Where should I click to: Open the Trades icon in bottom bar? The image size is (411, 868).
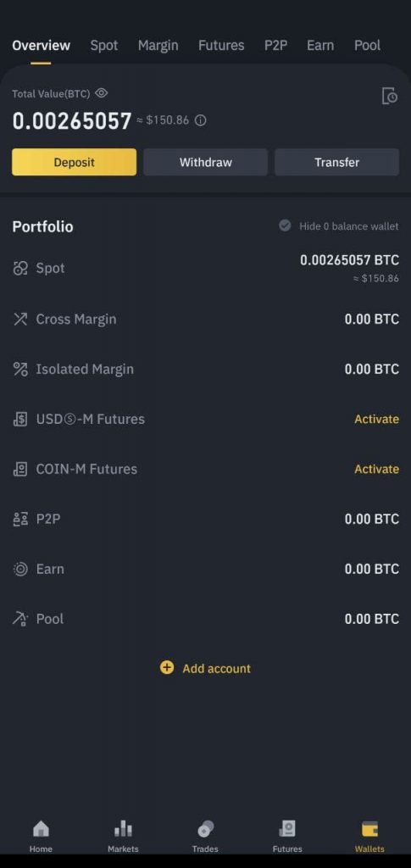[x=205, y=829]
